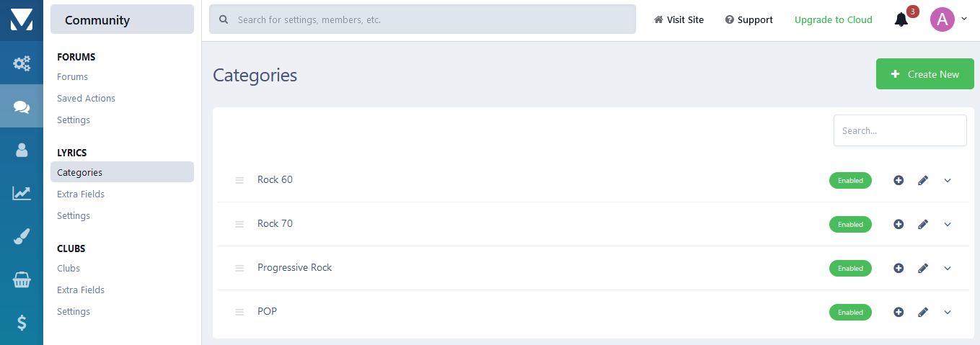Add subcategory under Rock 60 plus icon

point(899,180)
